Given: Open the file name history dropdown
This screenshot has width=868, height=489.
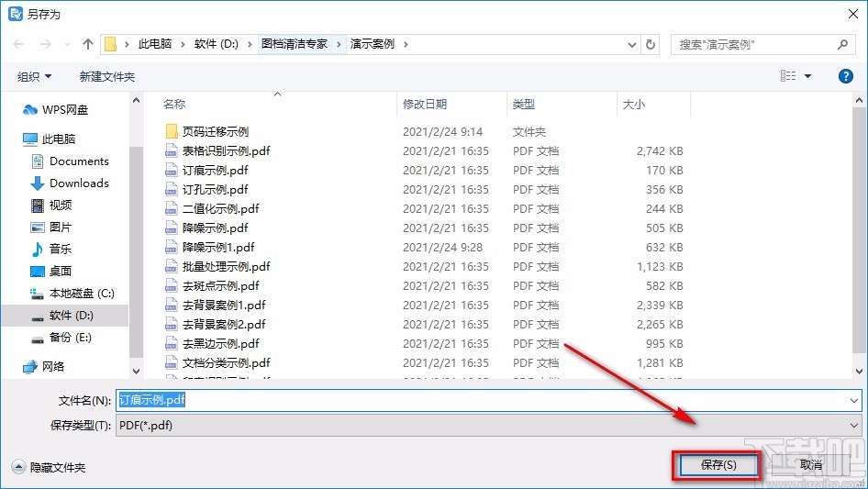Looking at the screenshot, I should (x=854, y=400).
